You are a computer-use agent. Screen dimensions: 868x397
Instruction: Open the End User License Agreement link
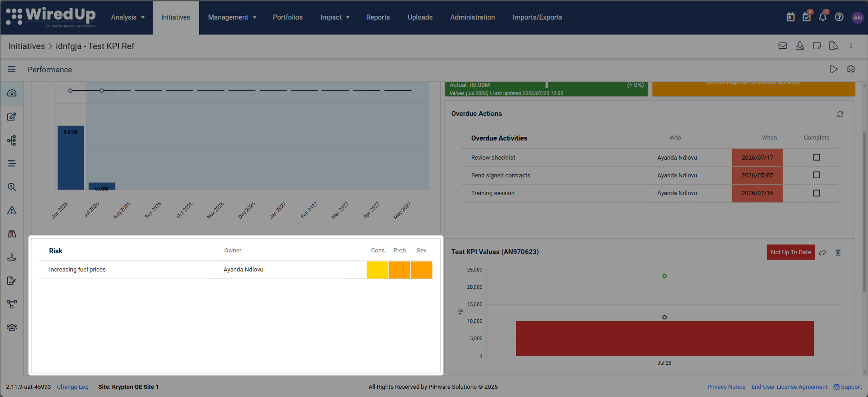789,387
